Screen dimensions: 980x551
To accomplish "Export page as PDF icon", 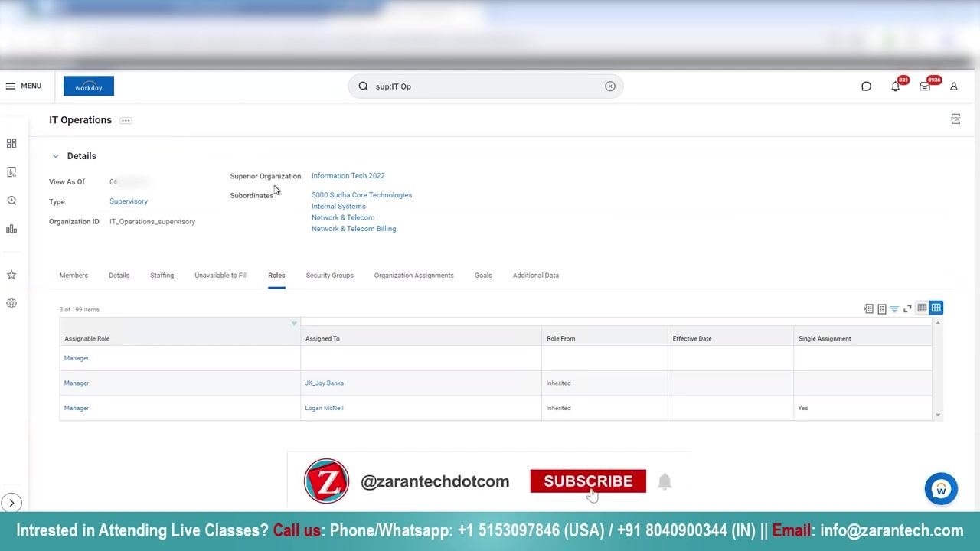I will [955, 119].
